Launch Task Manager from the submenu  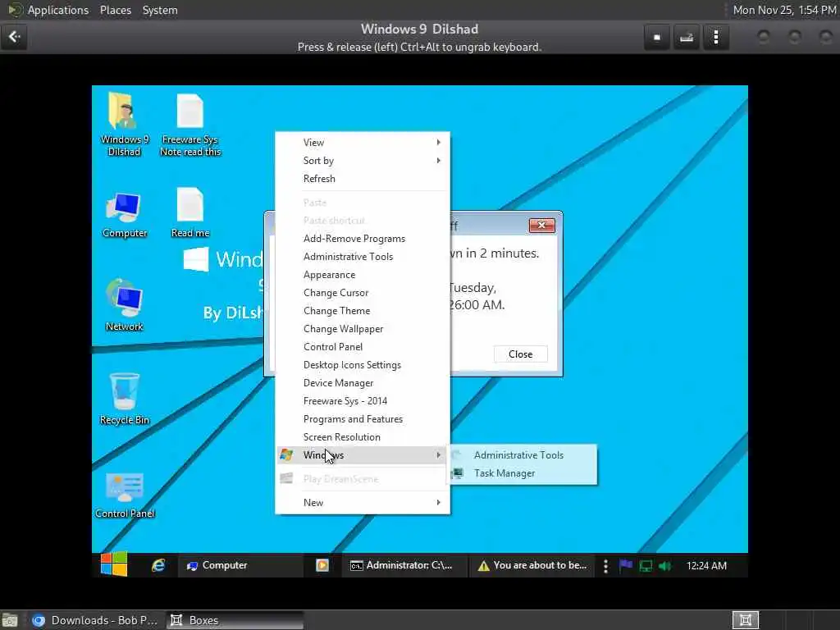click(x=523, y=473)
